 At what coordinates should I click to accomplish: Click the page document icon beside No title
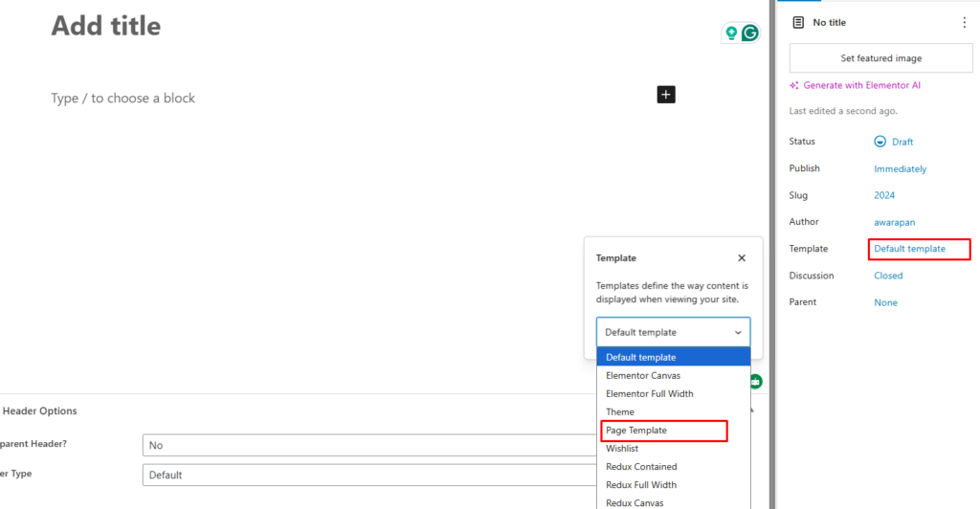click(x=798, y=22)
